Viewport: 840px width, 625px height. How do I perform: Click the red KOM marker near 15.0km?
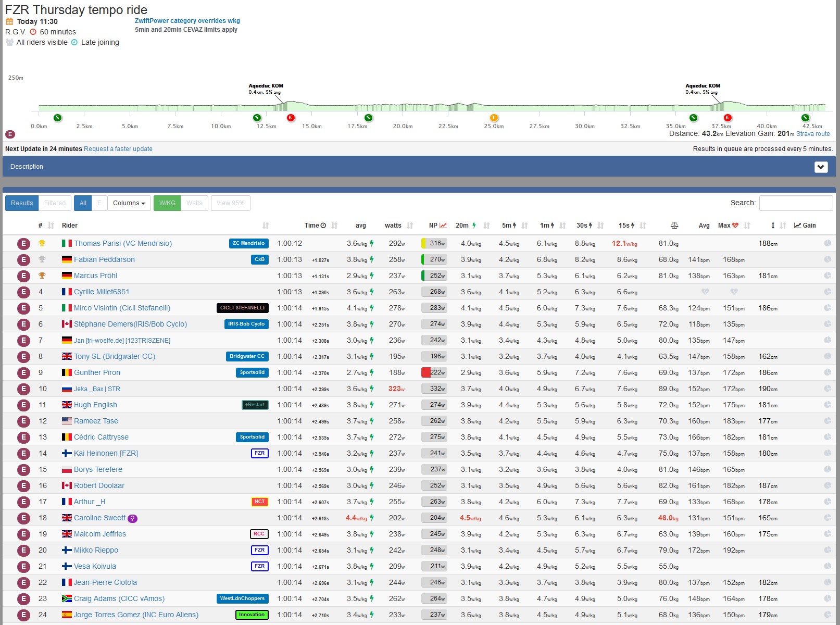(291, 118)
